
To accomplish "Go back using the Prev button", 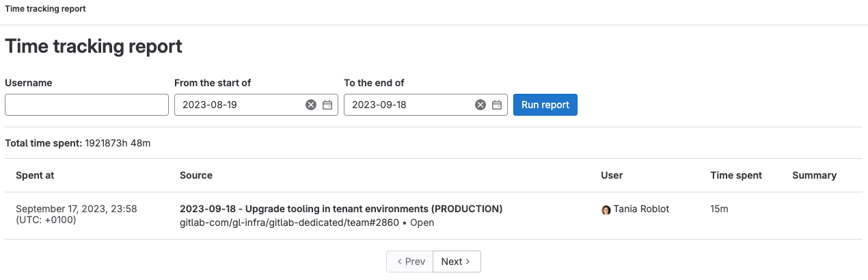I will (410, 262).
